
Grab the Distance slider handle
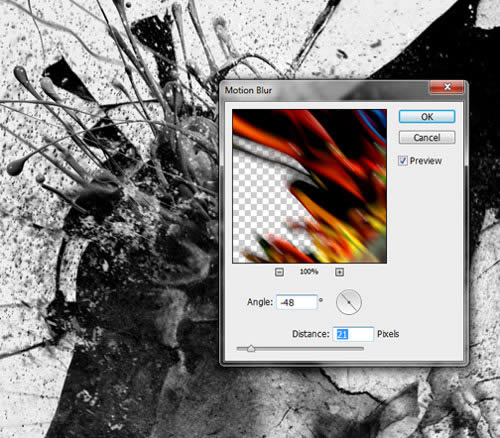[251, 349]
